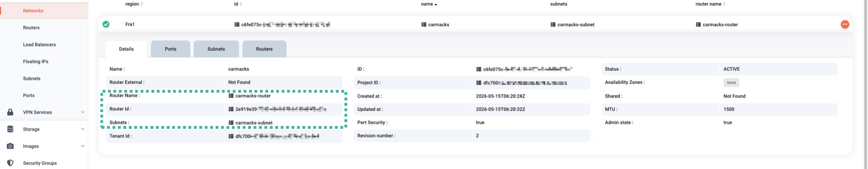868x169 pixels.
Task: Click the Updated at timestamp 2026-05-15T06:20:32Z
Action: [x=500, y=109]
